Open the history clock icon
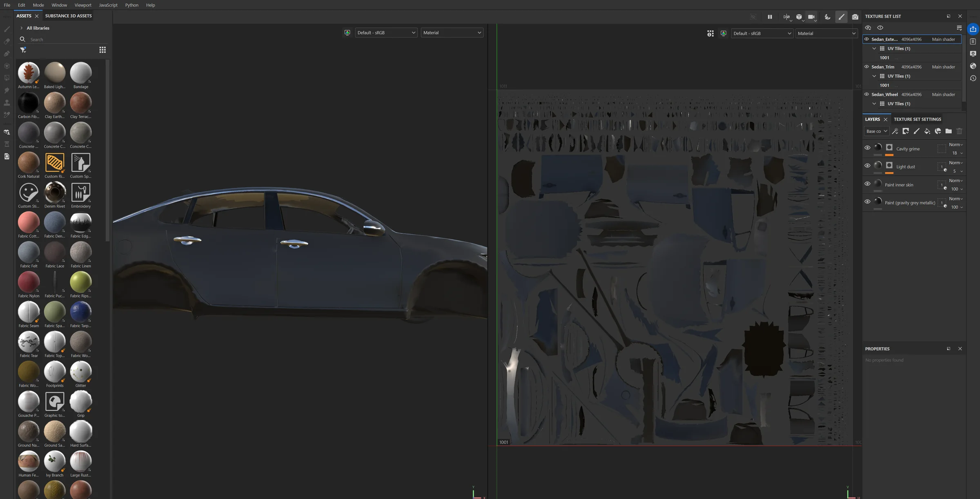Screen dimensions: 980x499 coord(973,78)
